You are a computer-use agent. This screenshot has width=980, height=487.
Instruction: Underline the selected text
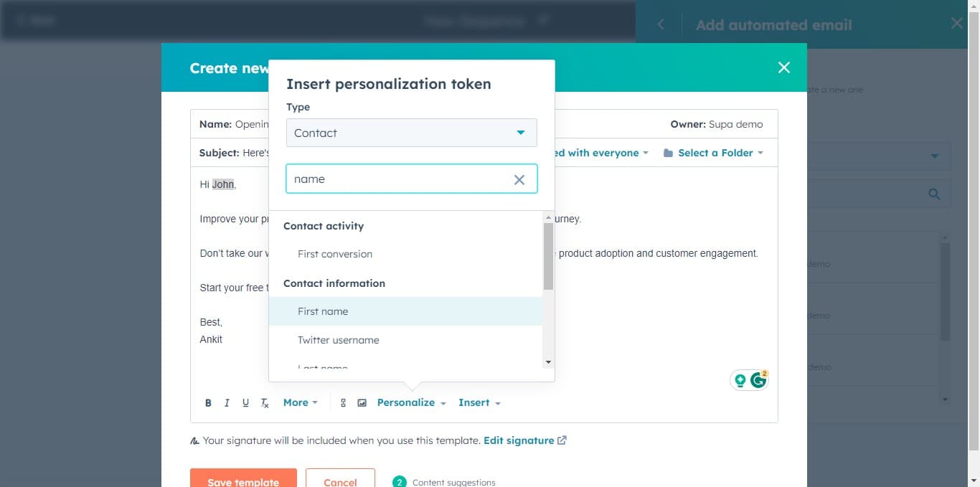pos(245,403)
